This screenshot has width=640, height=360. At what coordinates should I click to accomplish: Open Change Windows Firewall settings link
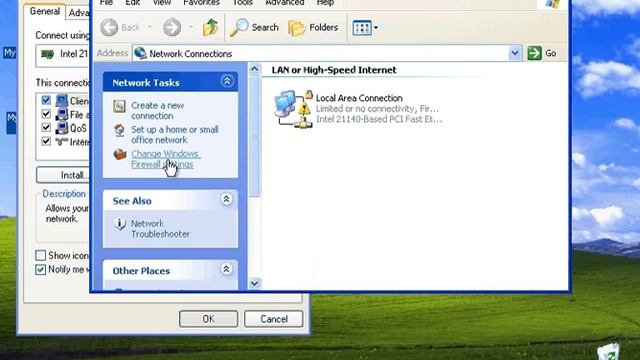165,159
